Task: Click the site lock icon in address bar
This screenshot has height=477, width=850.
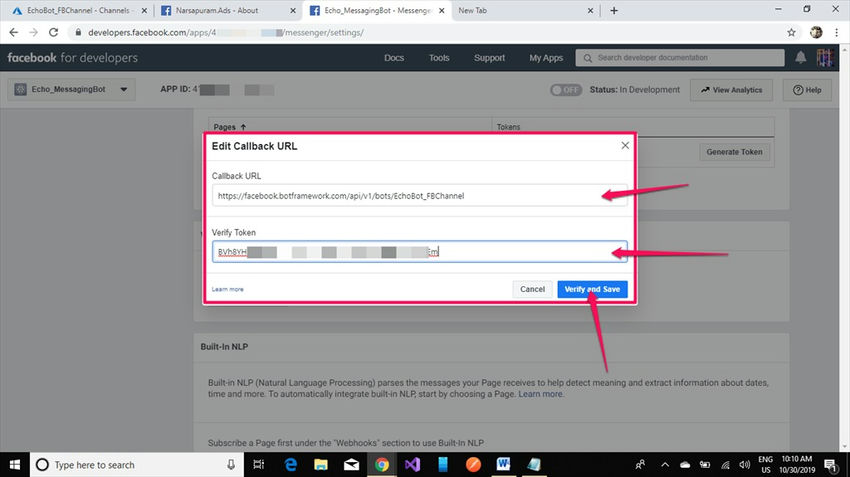Action: [78, 33]
